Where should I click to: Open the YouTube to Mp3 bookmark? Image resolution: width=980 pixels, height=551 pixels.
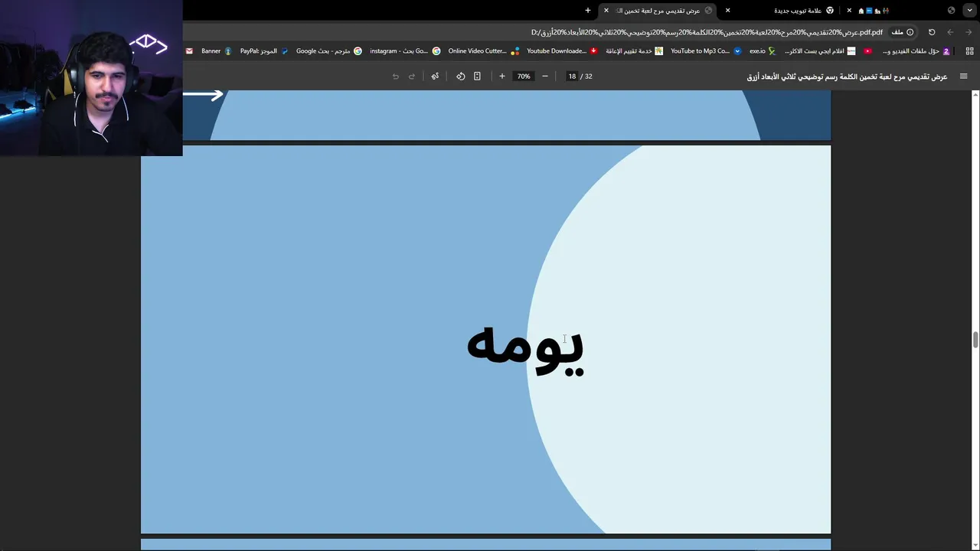pos(706,51)
